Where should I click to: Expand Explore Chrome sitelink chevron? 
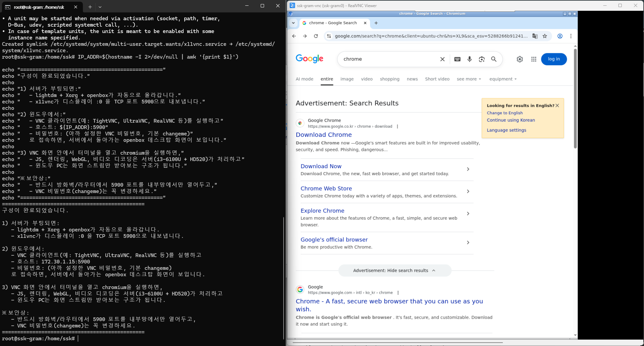click(468, 214)
